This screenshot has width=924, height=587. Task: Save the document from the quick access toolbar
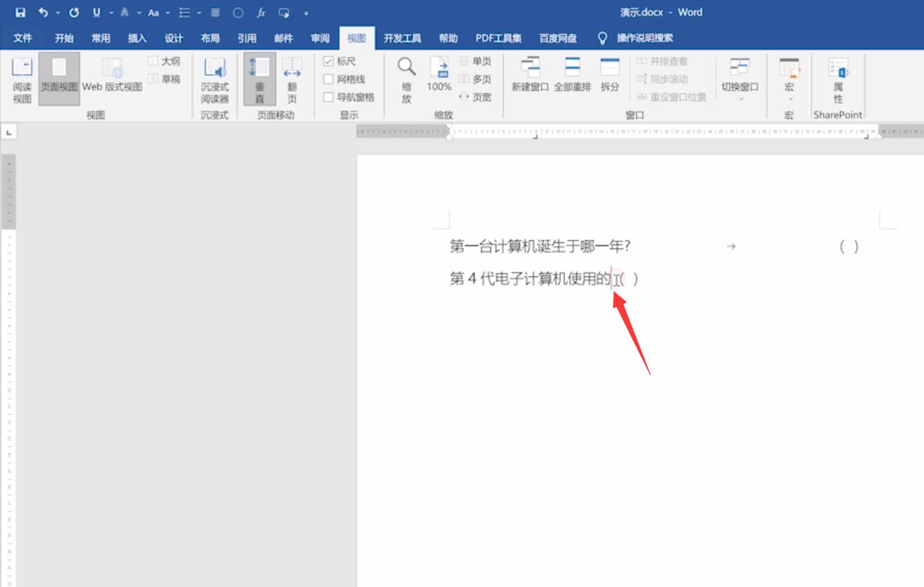point(20,12)
